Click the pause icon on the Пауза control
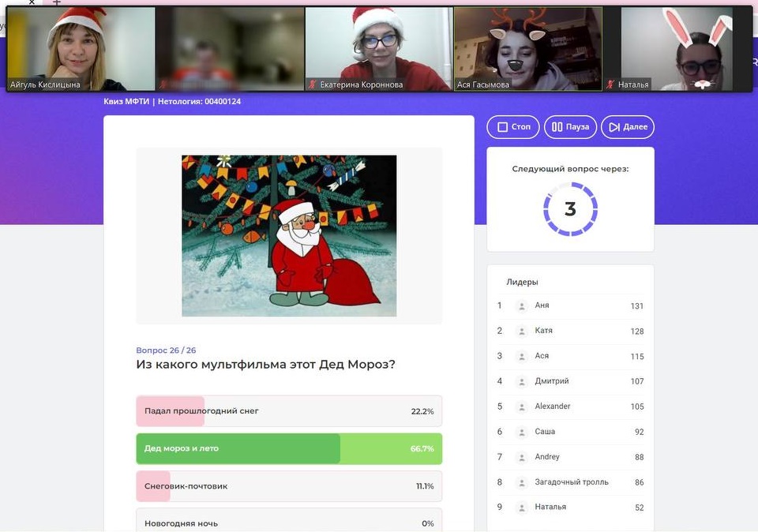Viewport: 758px width, 532px height. (557, 126)
